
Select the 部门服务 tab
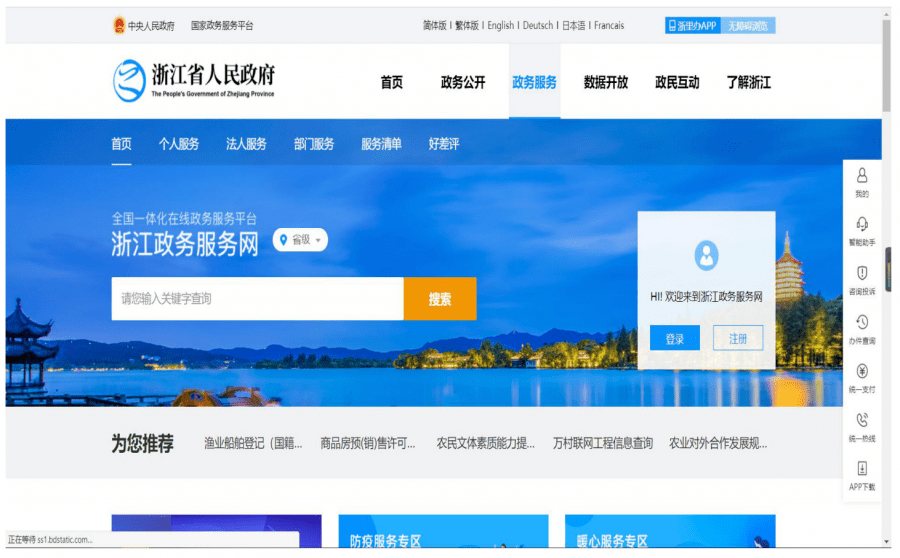(x=314, y=144)
